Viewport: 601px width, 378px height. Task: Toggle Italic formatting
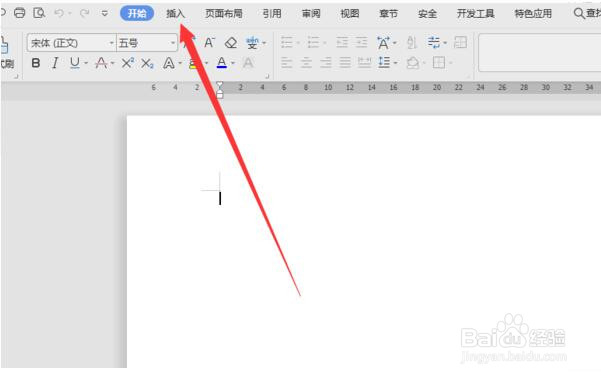(x=55, y=63)
